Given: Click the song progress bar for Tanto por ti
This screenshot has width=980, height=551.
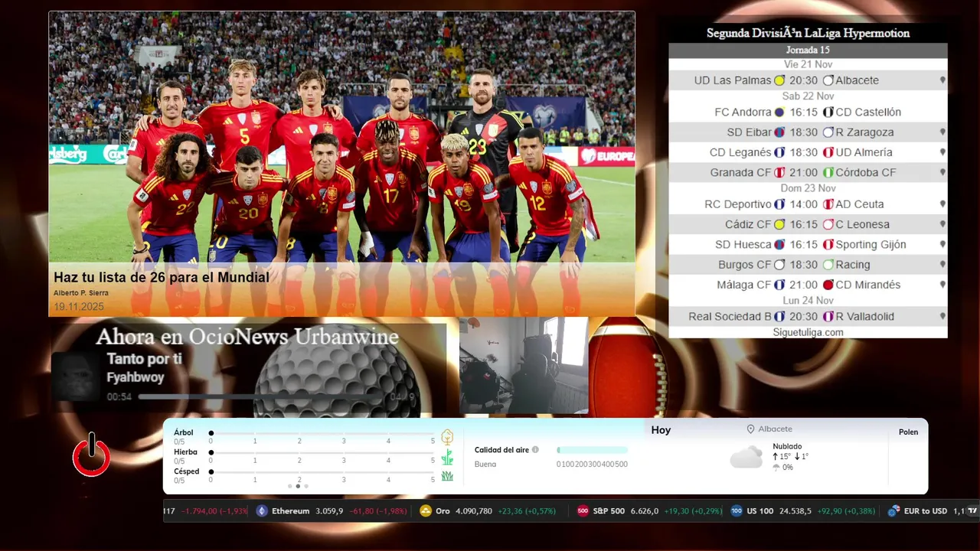Looking at the screenshot, I should coord(261,397).
